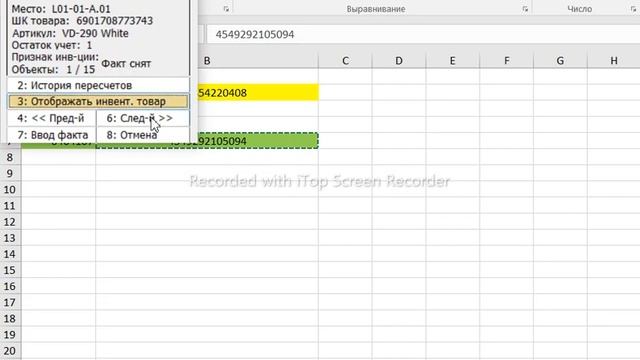This screenshot has width=640, height=360.
Task: Select column H header
Action: pyautogui.click(x=613, y=61)
